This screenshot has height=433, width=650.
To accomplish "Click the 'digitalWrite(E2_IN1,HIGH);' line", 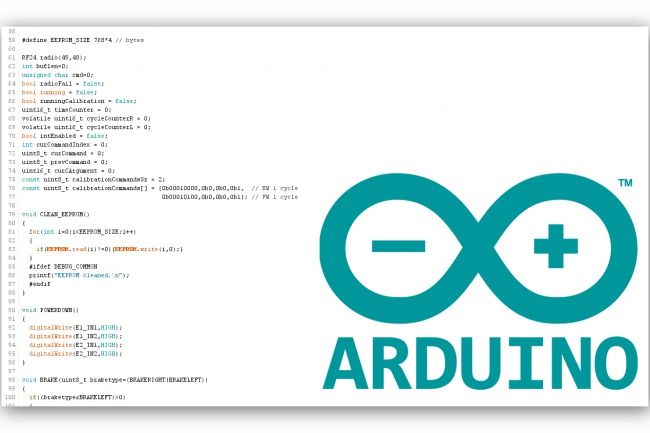I will [x=75, y=345].
